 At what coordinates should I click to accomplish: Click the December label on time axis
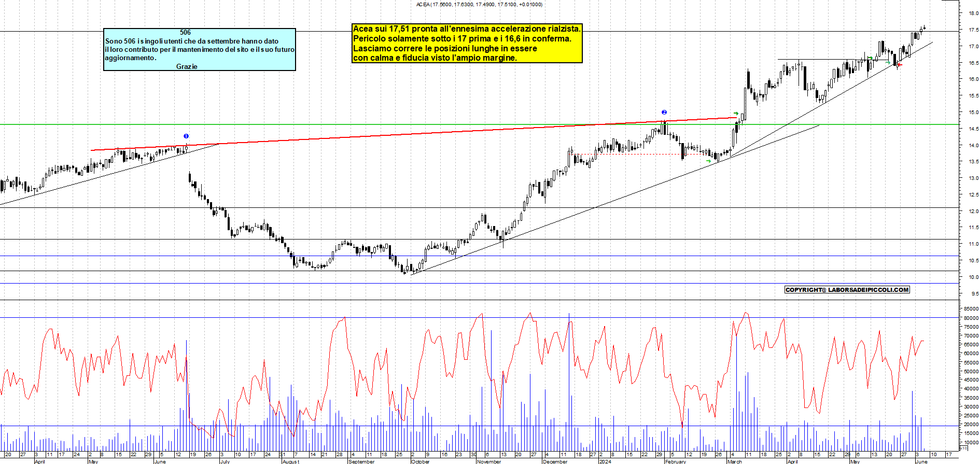click(x=555, y=461)
